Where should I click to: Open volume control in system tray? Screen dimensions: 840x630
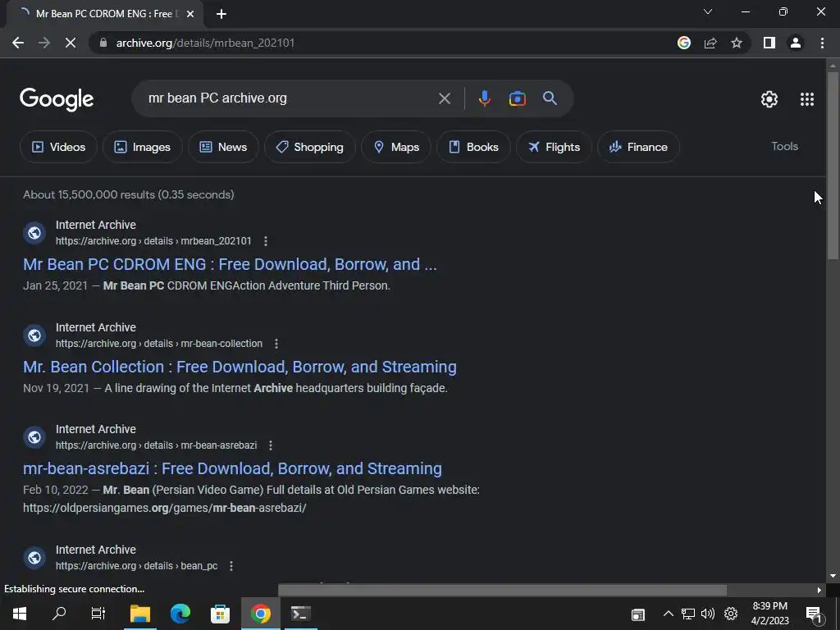[x=708, y=614]
